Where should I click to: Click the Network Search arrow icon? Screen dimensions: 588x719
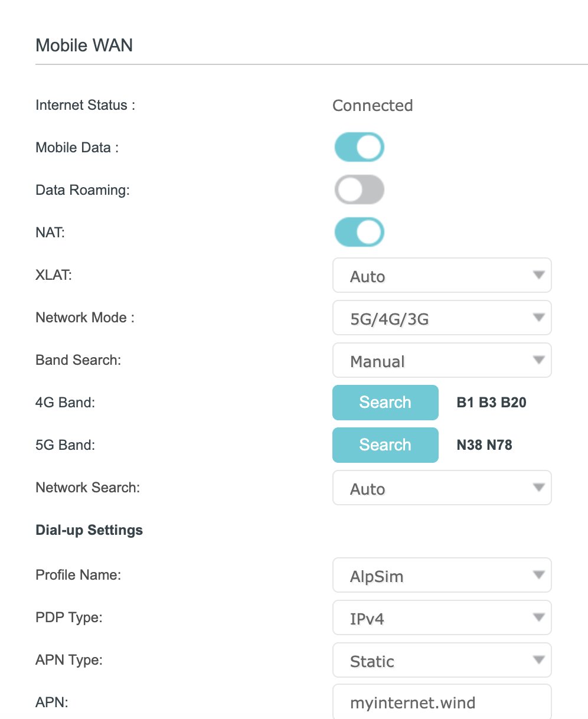tap(538, 488)
